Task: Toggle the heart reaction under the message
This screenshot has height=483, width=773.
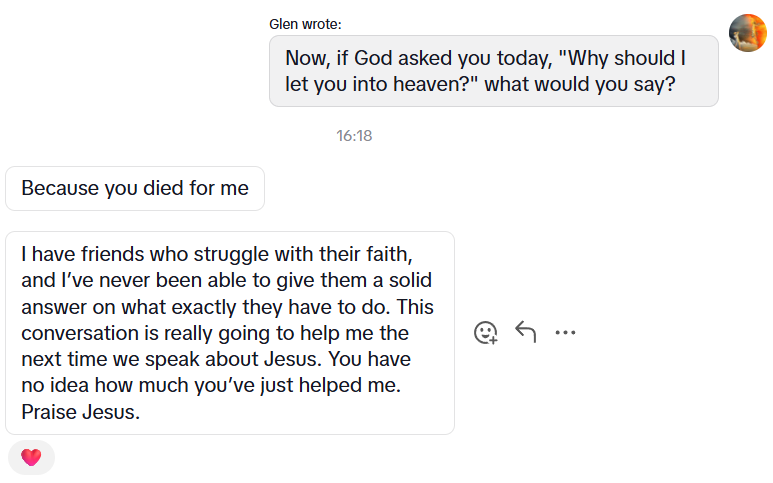Action: (31, 457)
